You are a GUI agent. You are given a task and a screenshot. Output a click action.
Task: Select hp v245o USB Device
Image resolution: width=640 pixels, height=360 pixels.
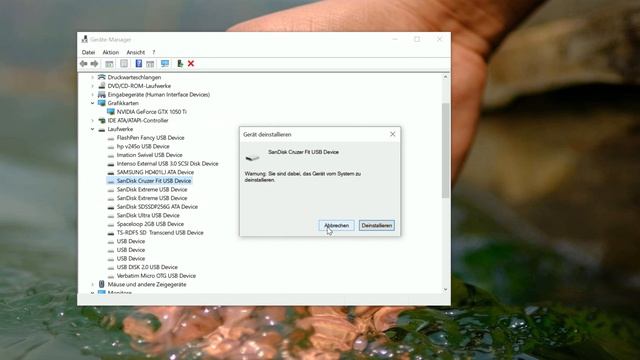[x=143, y=146]
